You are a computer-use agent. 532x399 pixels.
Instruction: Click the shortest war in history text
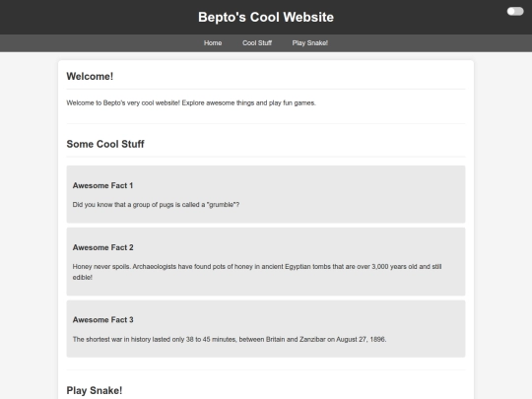(230, 339)
